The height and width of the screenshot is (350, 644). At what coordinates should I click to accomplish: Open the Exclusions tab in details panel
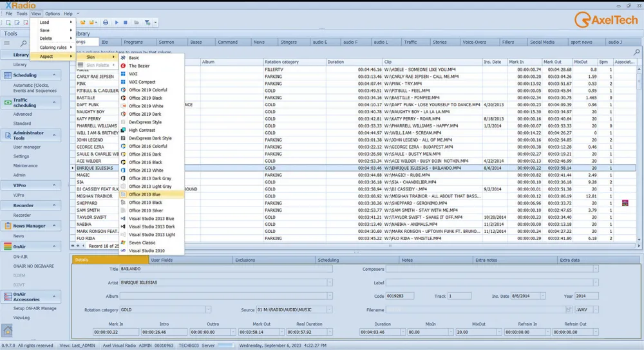(x=245, y=260)
